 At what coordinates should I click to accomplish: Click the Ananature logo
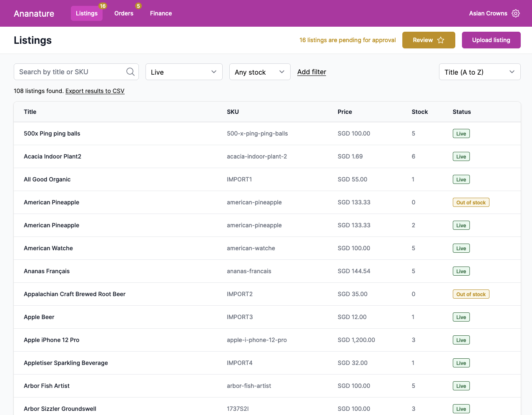pos(34,13)
